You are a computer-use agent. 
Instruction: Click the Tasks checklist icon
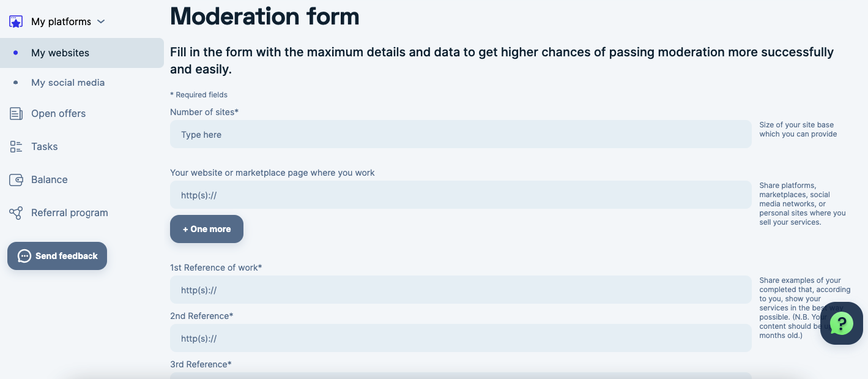click(16, 146)
